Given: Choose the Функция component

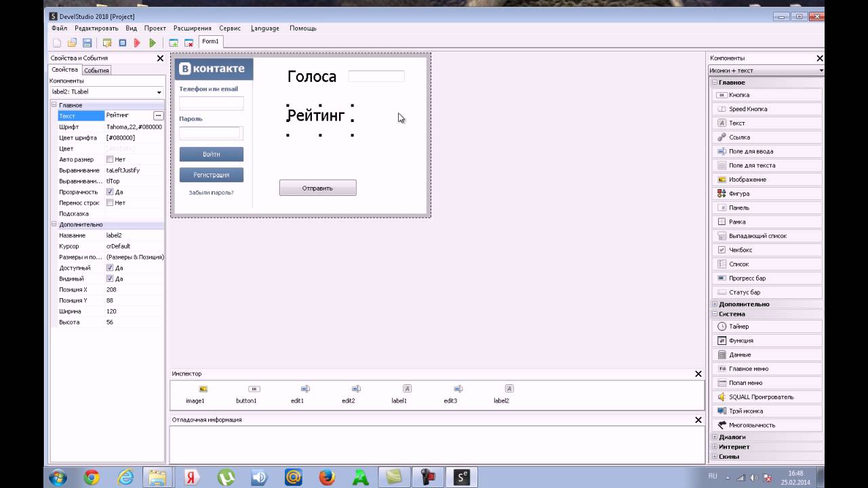Looking at the screenshot, I should [768, 341].
